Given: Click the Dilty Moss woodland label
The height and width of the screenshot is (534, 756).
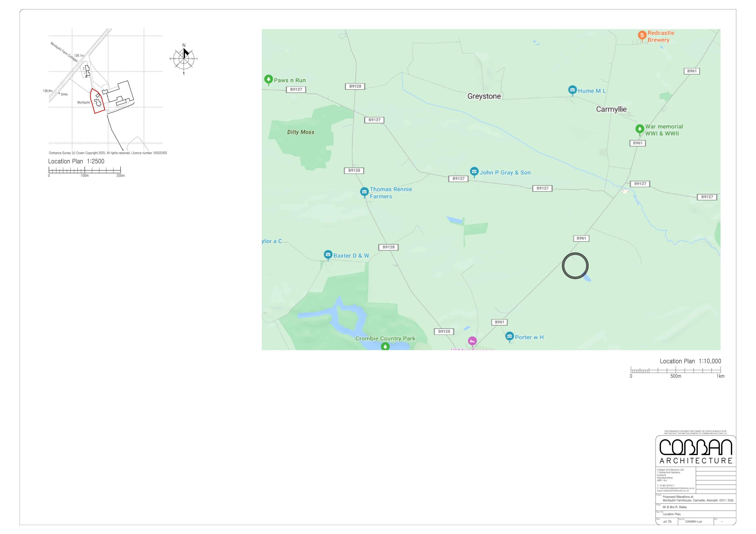Looking at the screenshot, I should [x=301, y=132].
